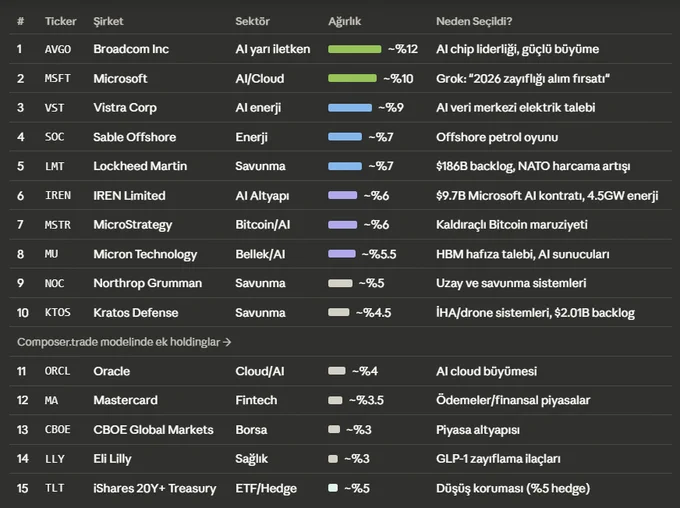Image resolution: width=680 pixels, height=508 pixels.
Task: Click the MU ticker cell
Action: (x=51, y=254)
